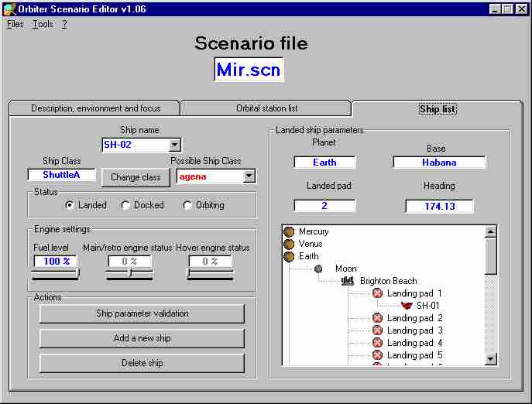Select the Venus tree row label
This screenshot has height=404, width=532.
(x=311, y=244)
